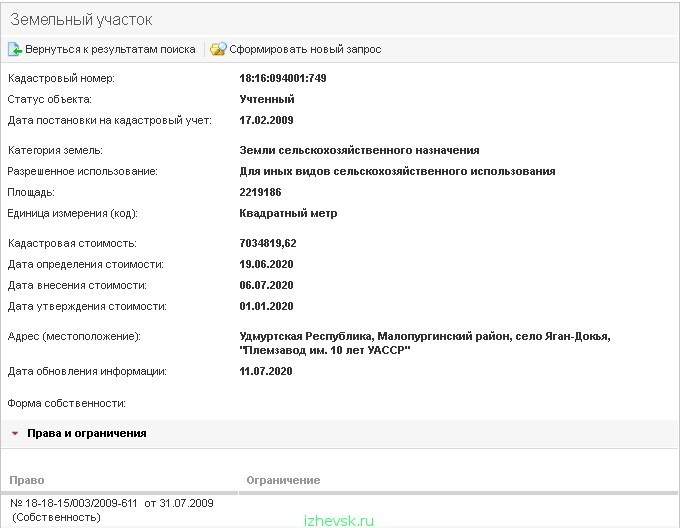
Task: Select the 'Право' column header
Action: (x=26, y=480)
